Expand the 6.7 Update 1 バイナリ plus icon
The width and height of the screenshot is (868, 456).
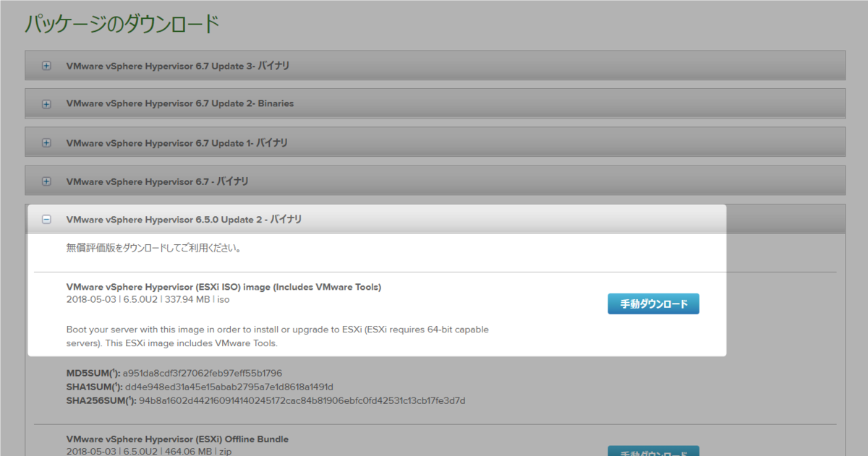(46, 143)
